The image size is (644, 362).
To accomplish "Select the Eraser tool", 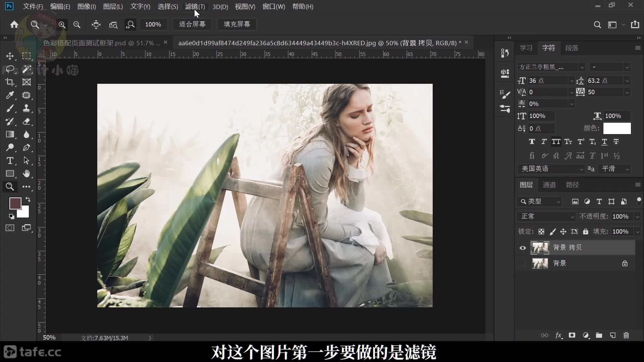I will tap(26, 121).
